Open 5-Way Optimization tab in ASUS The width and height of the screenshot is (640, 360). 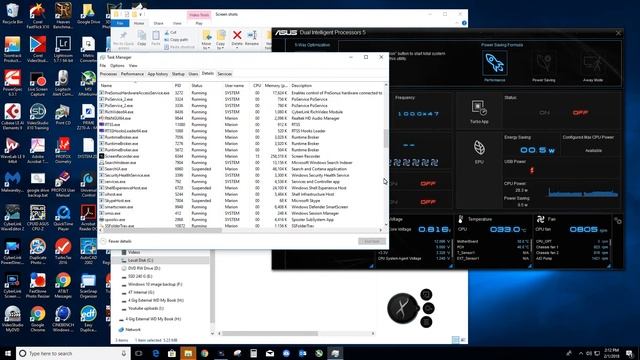tap(312, 45)
